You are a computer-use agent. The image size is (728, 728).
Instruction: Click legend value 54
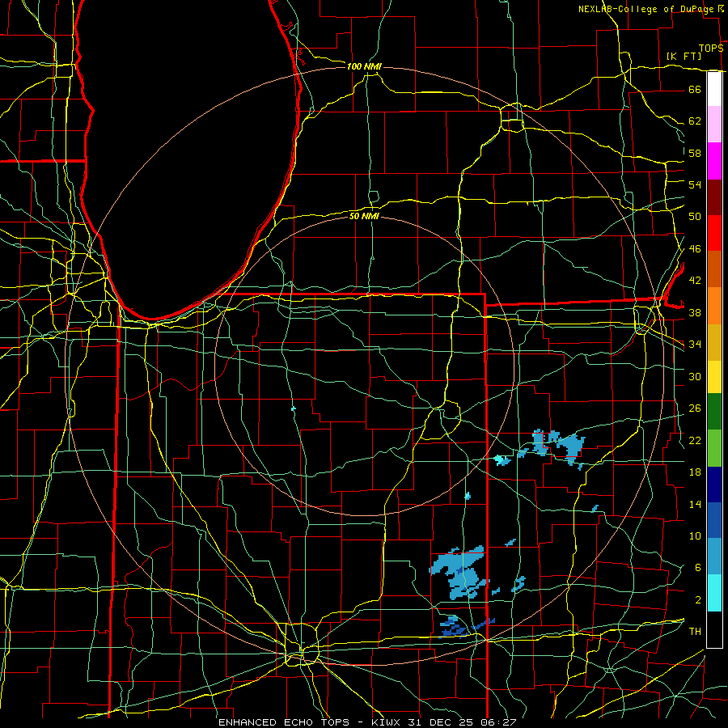(x=695, y=184)
